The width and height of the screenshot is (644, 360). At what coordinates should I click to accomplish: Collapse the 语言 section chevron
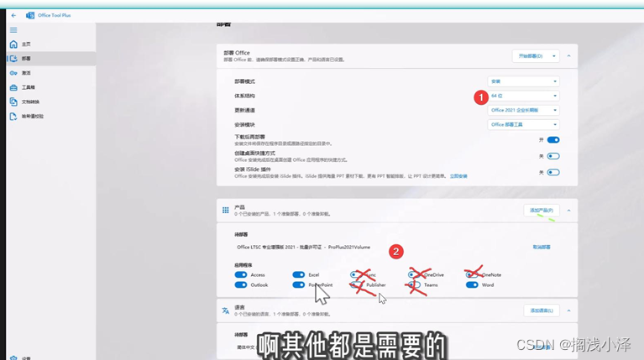point(568,310)
